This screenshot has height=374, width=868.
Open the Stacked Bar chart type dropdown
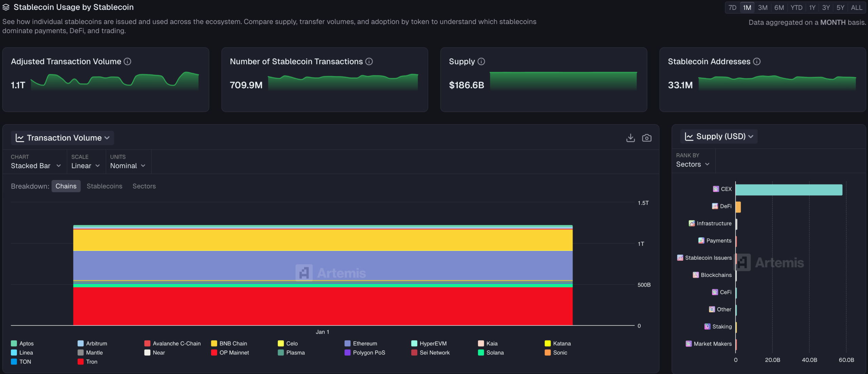click(36, 166)
